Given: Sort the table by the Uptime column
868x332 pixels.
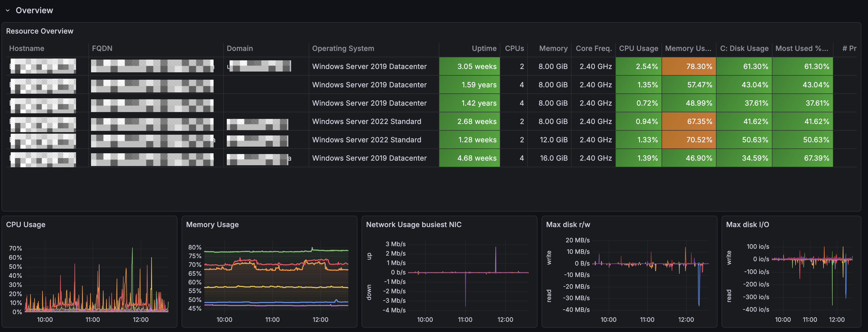Looking at the screenshot, I should pyautogui.click(x=484, y=48).
